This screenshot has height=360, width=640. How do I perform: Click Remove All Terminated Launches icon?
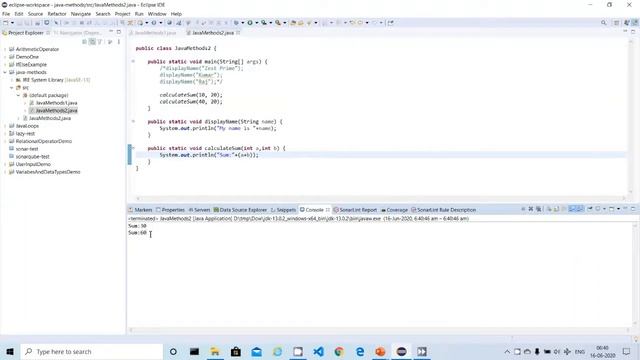point(538,209)
